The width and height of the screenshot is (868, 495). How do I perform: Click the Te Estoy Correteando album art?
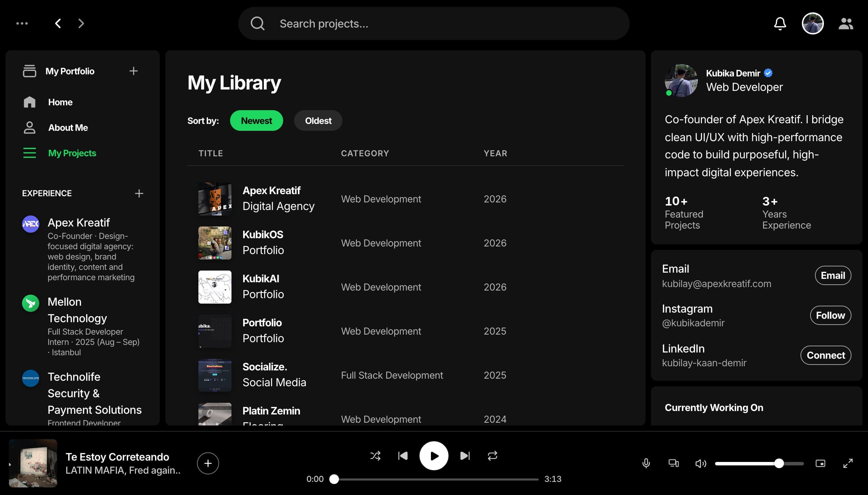click(33, 463)
